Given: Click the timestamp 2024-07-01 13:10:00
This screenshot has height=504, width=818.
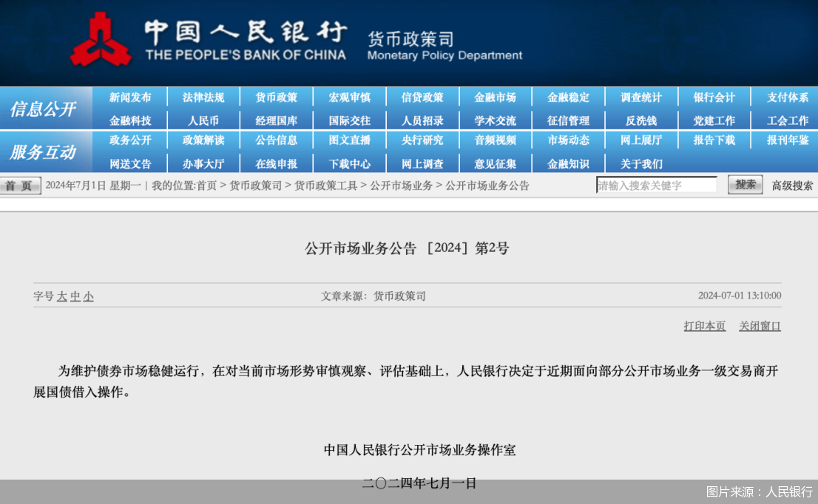Looking at the screenshot, I should pos(739,296).
